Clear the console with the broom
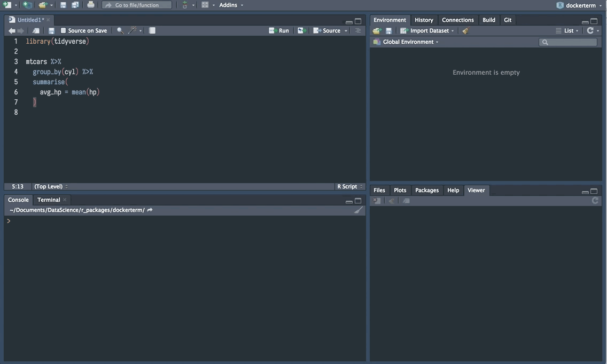The height and width of the screenshot is (364, 607). click(359, 210)
